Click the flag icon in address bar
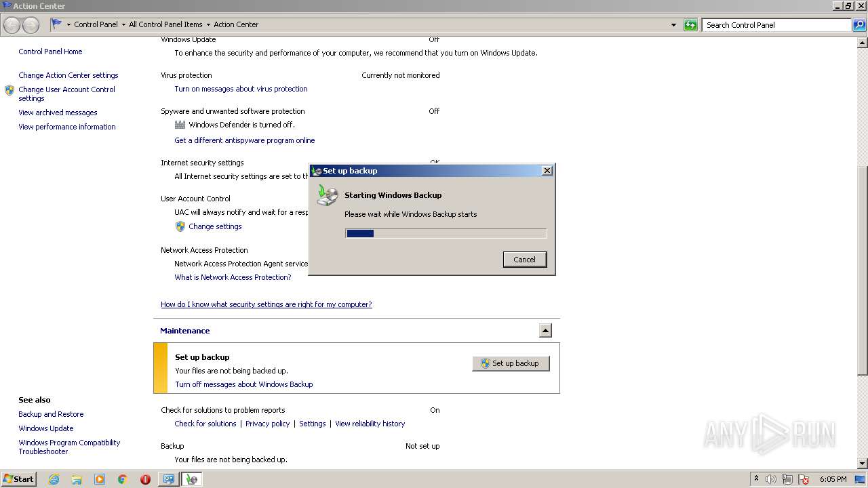Screen dimensions: 868x488 pos(57,24)
